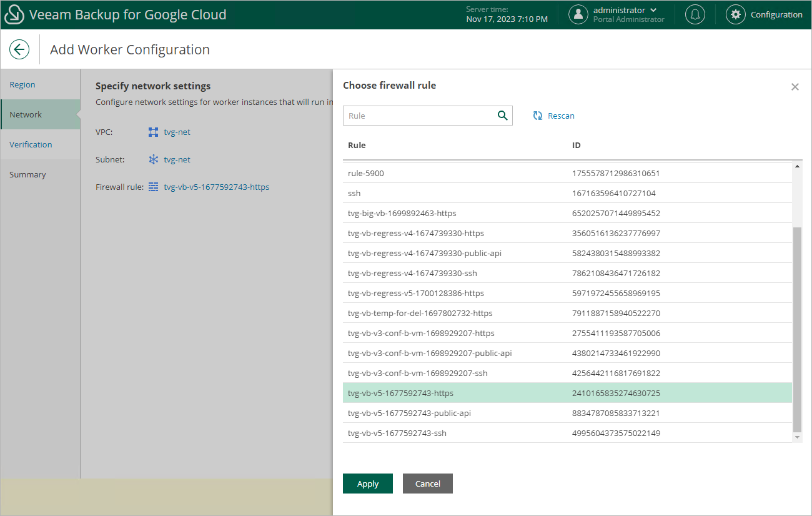Select tvg-vb-regress-v4-1674739330-https rule
The image size is (812, 516).
[567, 233]
